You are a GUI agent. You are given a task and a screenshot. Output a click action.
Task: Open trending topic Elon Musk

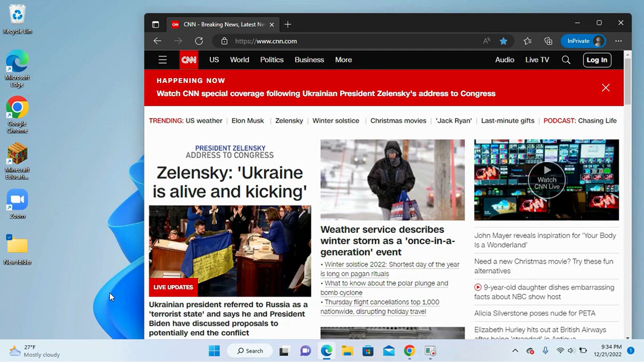click(248, 121)
